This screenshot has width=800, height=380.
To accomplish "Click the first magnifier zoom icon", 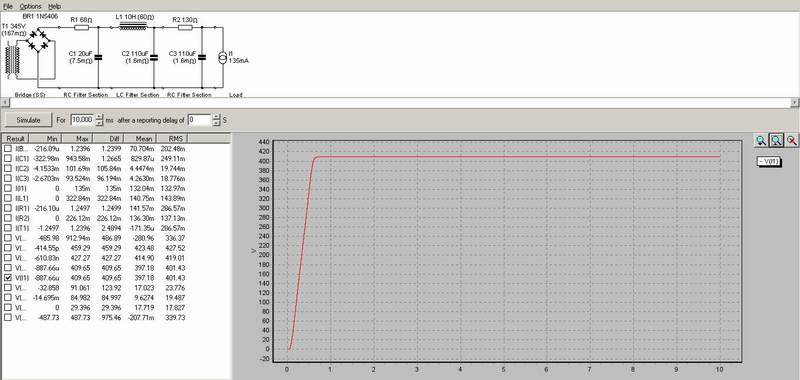I will [761, 141].
